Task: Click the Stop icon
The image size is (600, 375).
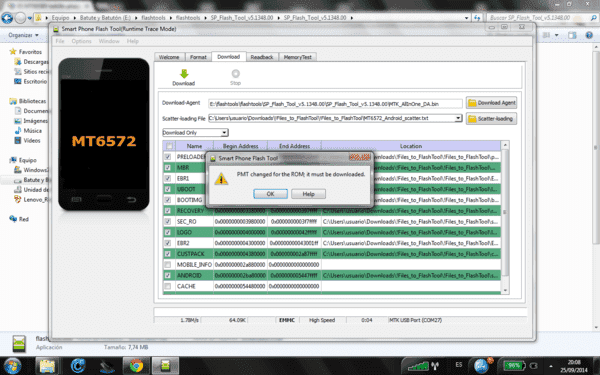Action: (235, 73)
